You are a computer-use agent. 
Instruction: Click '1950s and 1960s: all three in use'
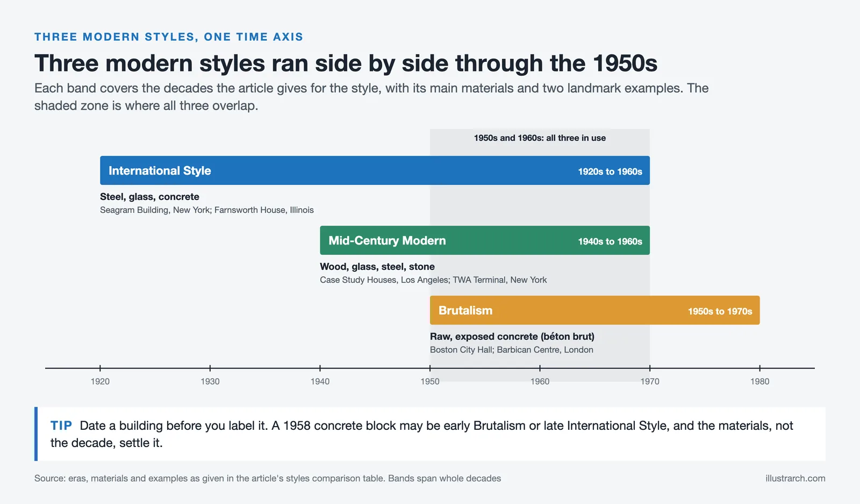click(x=540, y=138)
